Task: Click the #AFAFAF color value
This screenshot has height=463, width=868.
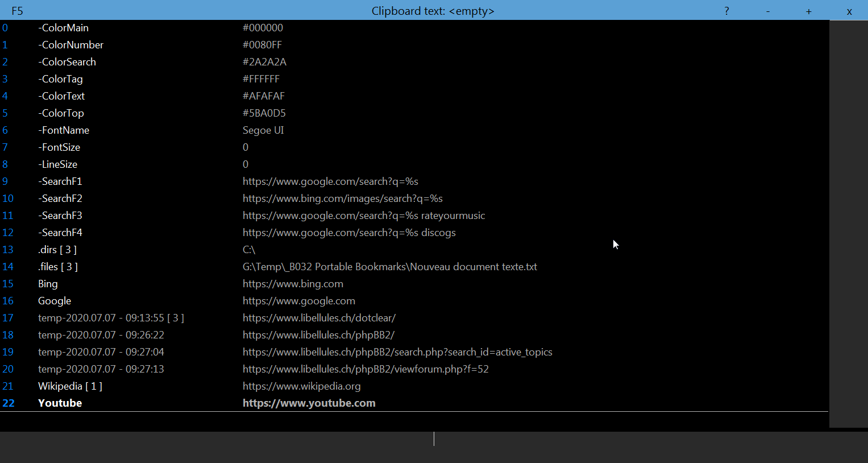Action: 264,96
